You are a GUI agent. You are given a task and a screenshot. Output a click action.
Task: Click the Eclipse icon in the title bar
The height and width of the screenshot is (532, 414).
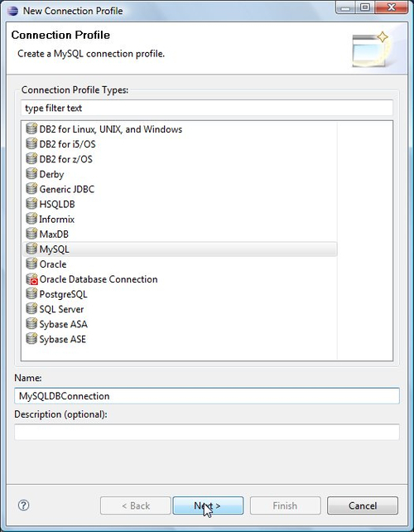(12, 11)
